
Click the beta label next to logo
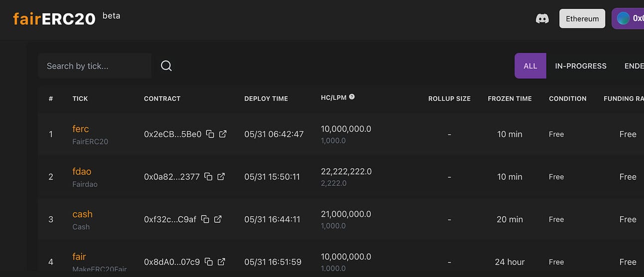(111, 15)
